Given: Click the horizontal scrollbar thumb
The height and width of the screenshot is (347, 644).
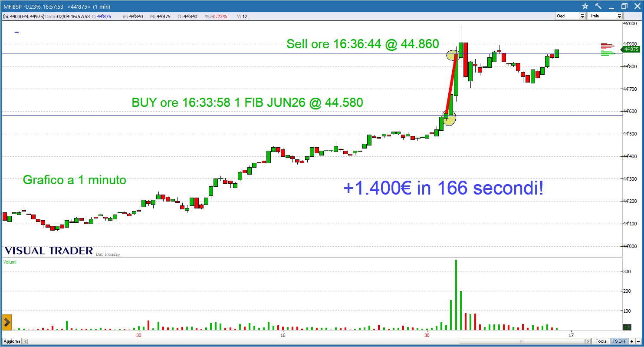Looking at the screenshot, I should click(x=521, y=341).
